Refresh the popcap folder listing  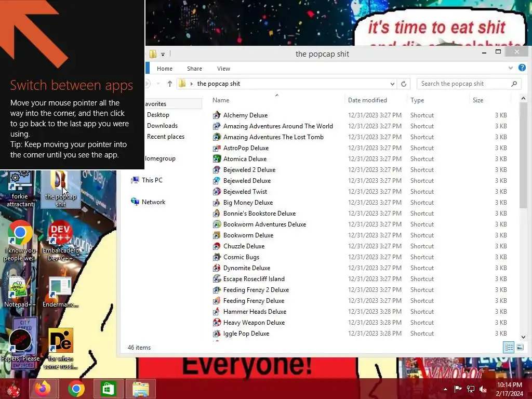[x=403, y=84]
